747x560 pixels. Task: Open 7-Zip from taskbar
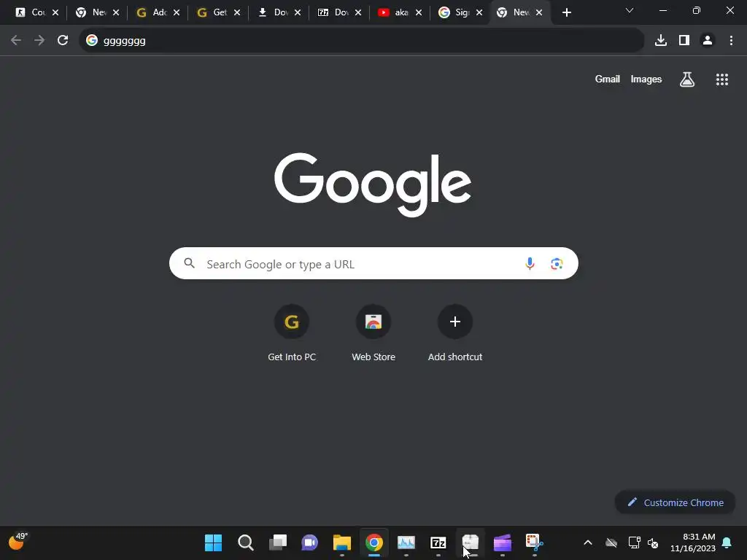438,542
